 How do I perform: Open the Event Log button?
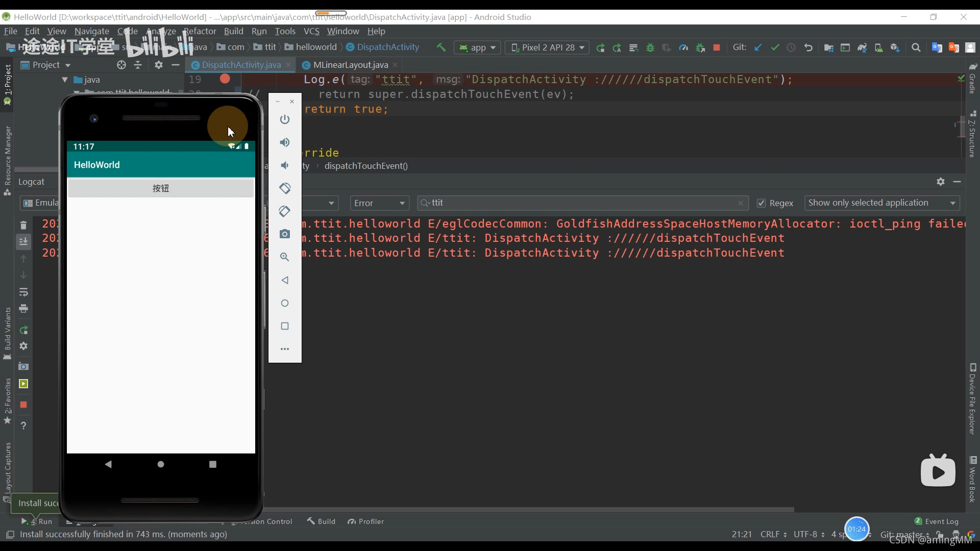(937, 521)
